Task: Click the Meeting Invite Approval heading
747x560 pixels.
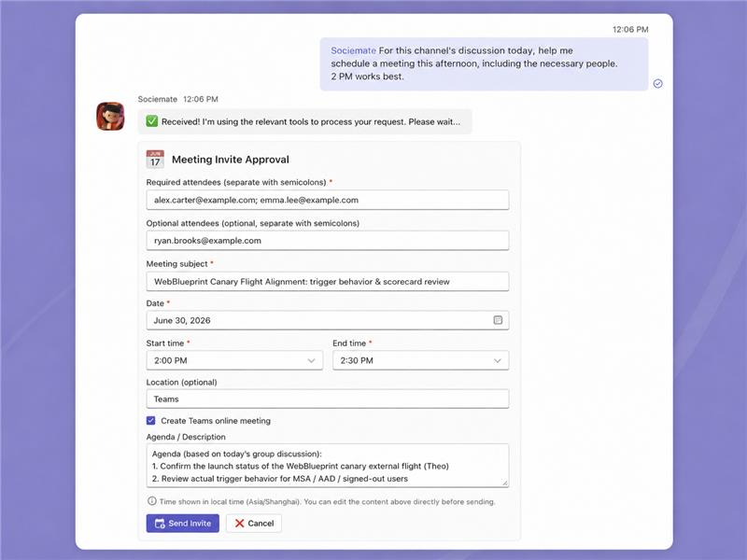Action: (230, 160)
